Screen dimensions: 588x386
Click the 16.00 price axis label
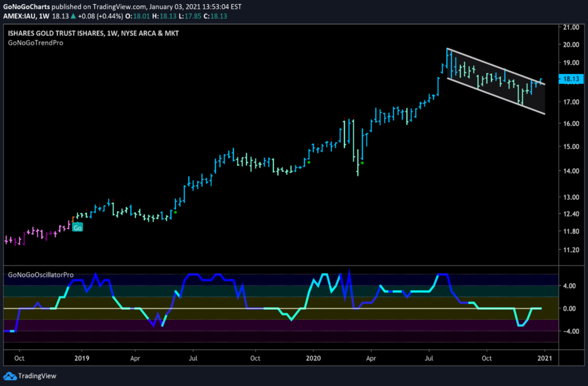point(571,123)
